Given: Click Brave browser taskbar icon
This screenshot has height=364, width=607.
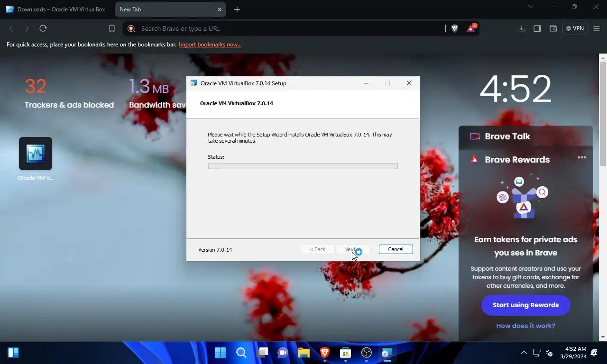Looking at the screenshot, I should pyautogui.click(x=325, y=353).
